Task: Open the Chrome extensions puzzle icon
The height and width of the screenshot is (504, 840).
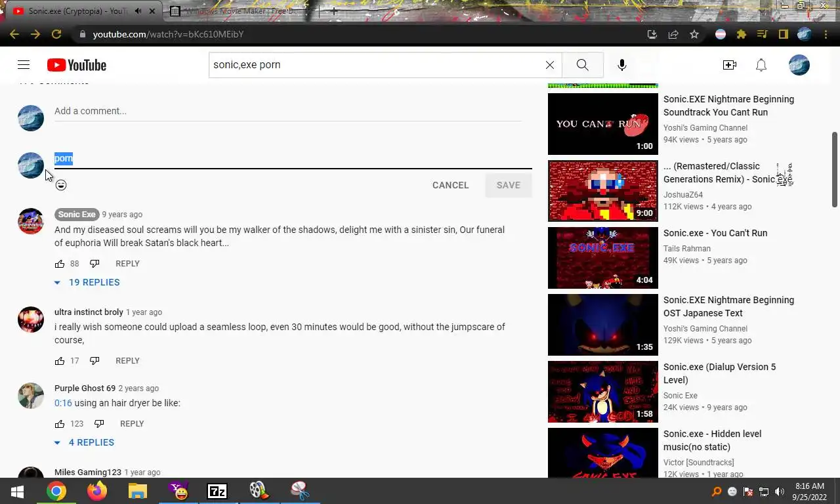Action: click(x=742, y=34)
